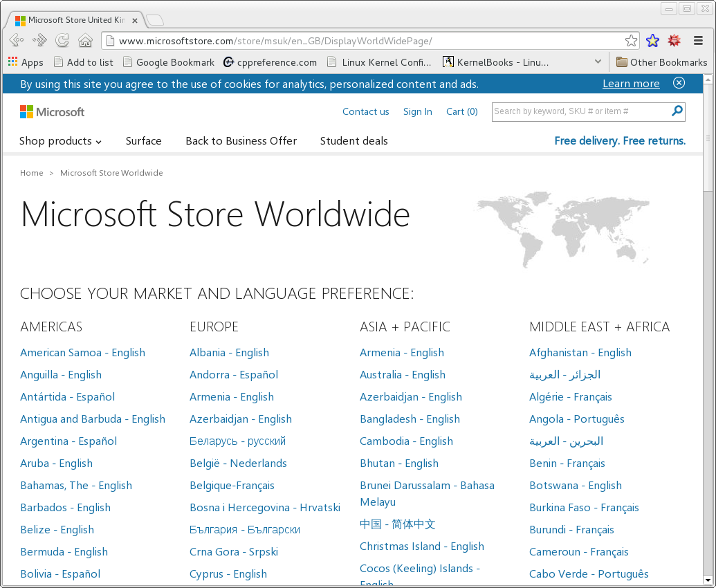This screenshot has height=588, width=716.
Task: Reload the page with the refresh icon
Action: tap(62, 40)
